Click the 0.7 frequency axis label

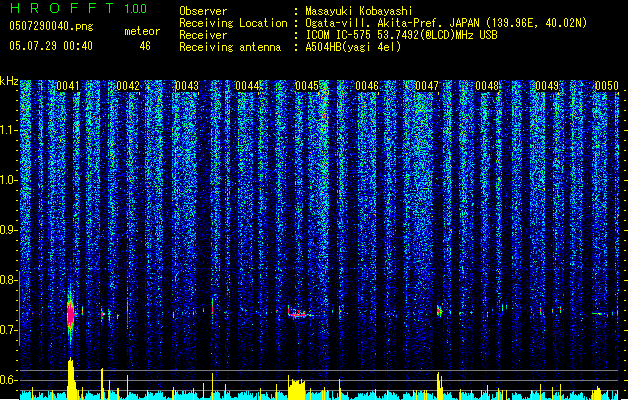8,330
